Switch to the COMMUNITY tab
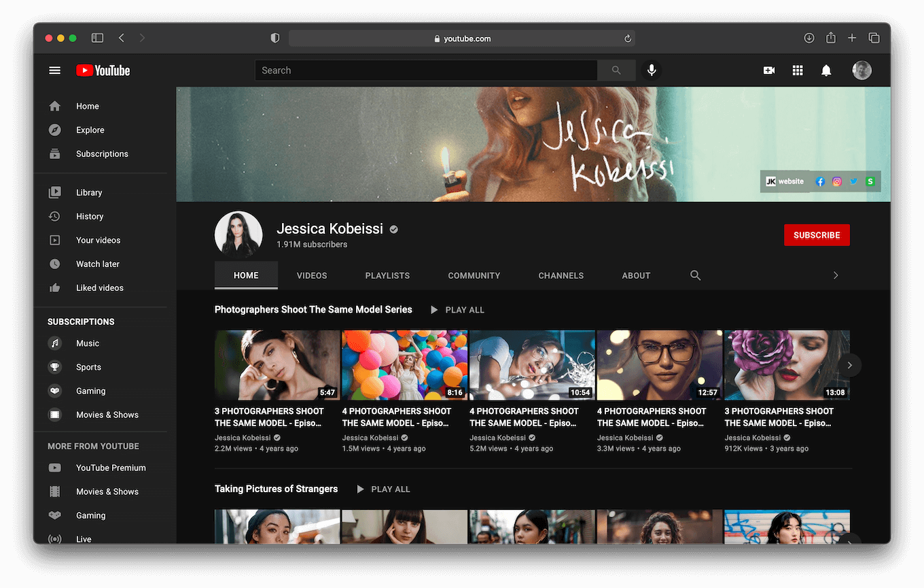924x588 pixels. point(474,275)
